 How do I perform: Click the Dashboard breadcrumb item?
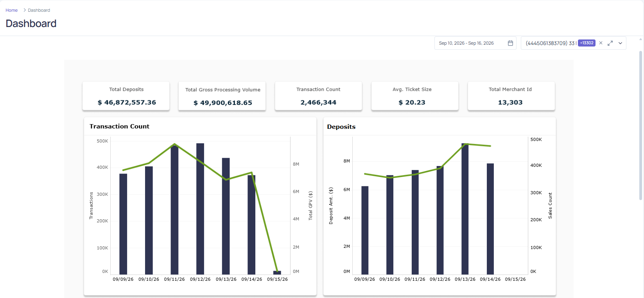click(39, 10)
